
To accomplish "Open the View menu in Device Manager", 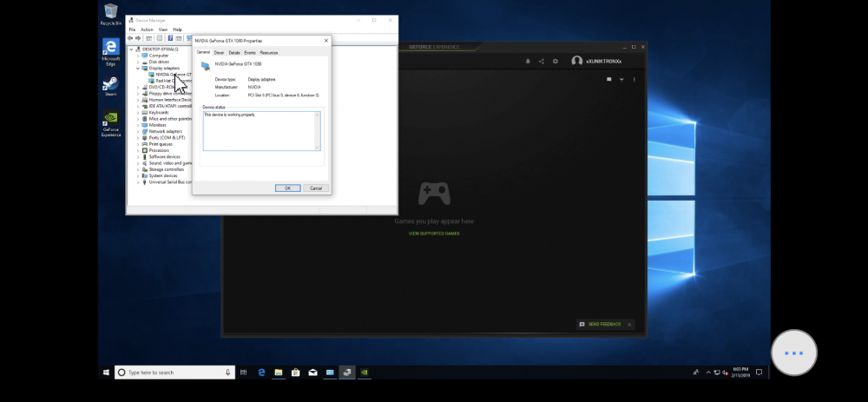I will [163, 30].
